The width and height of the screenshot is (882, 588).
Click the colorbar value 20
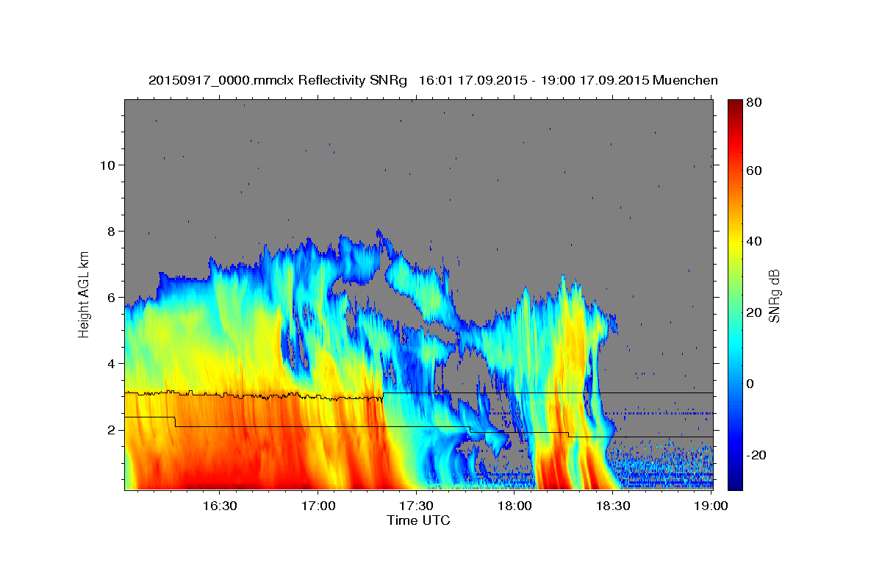click(756, 312)
